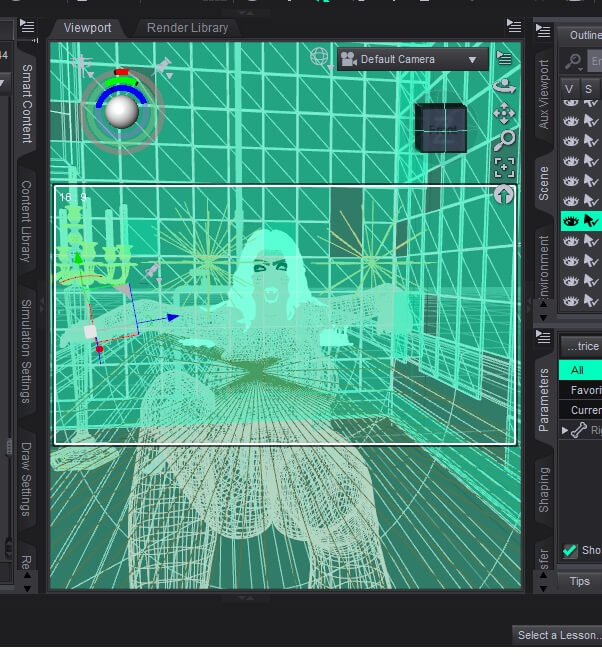Click the pin icon at top-right of the gizmo
This screenshot has width=602, height=661.
tap(164, 67)
